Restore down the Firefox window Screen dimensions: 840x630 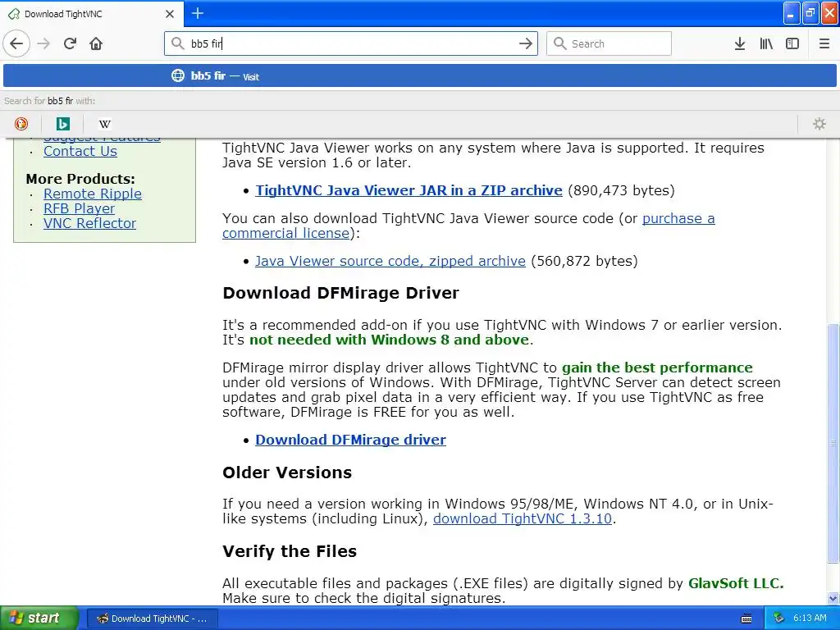click(810, 13)
